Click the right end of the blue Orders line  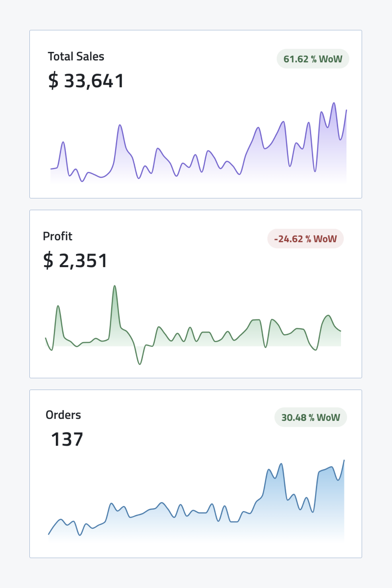(344, 461)
